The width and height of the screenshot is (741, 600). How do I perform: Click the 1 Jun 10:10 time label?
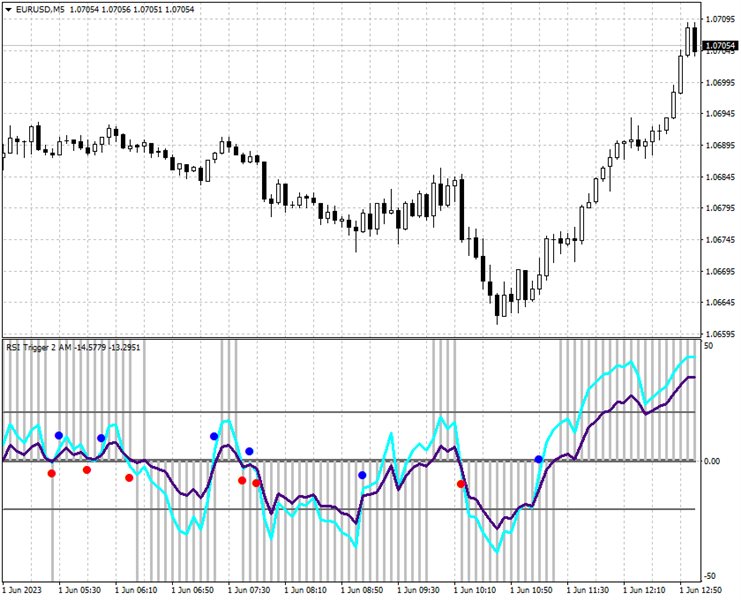[x=475, y=591]
